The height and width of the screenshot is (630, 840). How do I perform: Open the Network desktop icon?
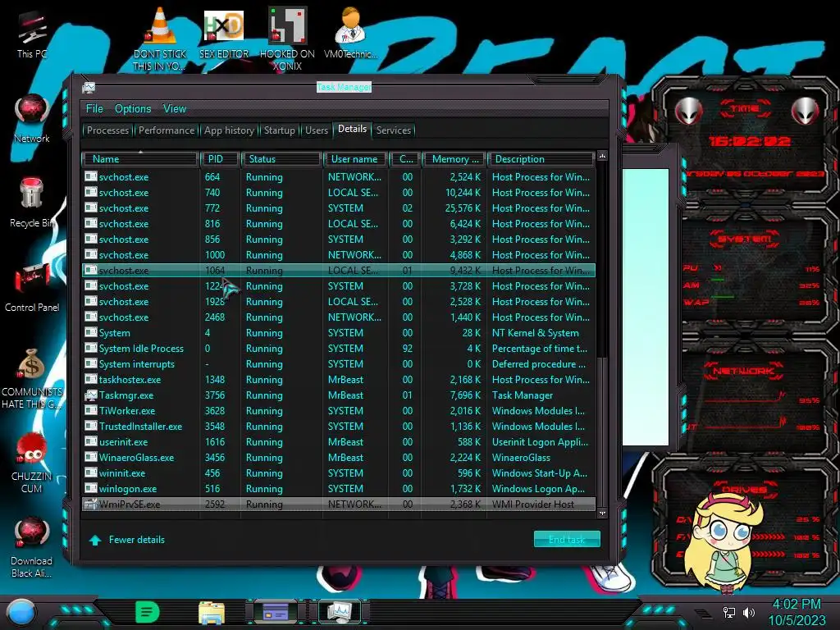tap(32, 118)
